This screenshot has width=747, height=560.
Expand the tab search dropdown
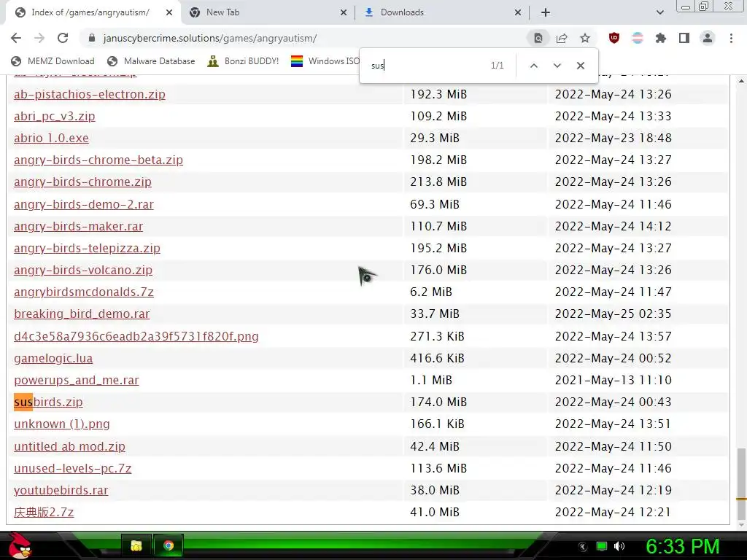(659, 12)
